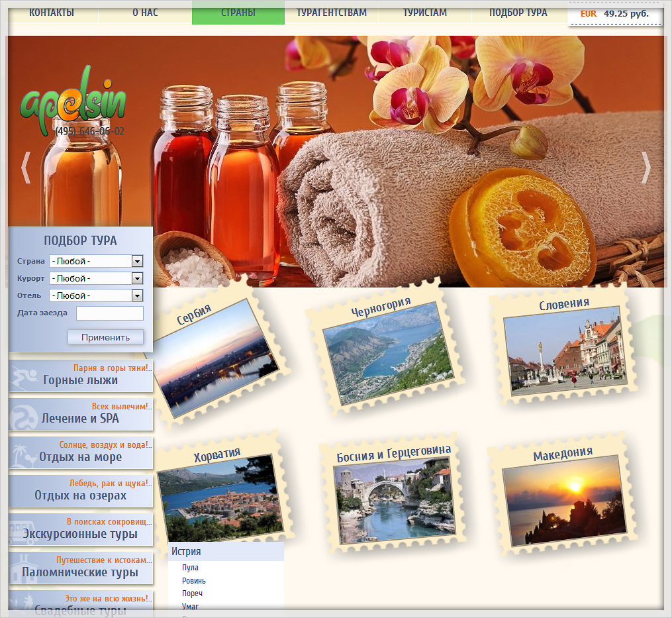Open the Контакты menu item

(x=52, y=13)
